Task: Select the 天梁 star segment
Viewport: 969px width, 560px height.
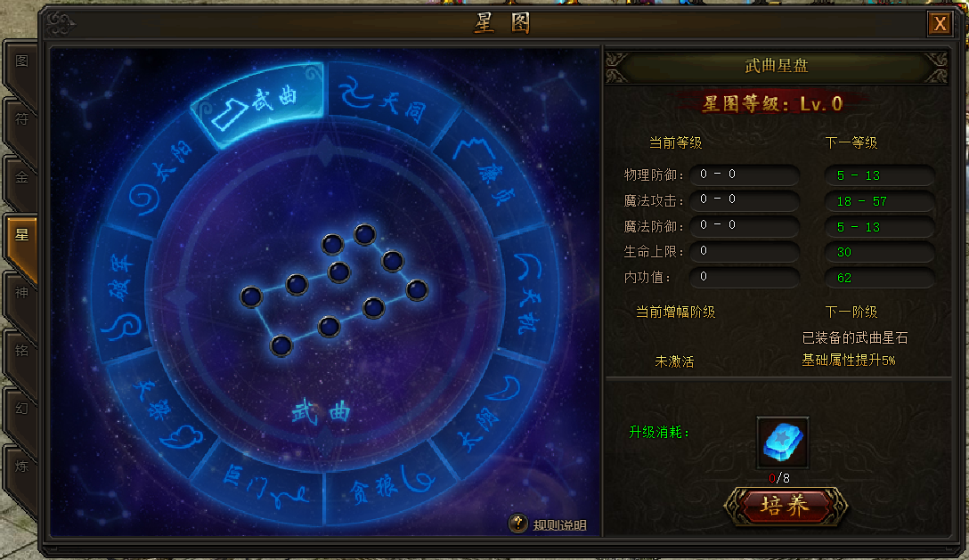Action: pyautogui.click(x=162, y=414)
